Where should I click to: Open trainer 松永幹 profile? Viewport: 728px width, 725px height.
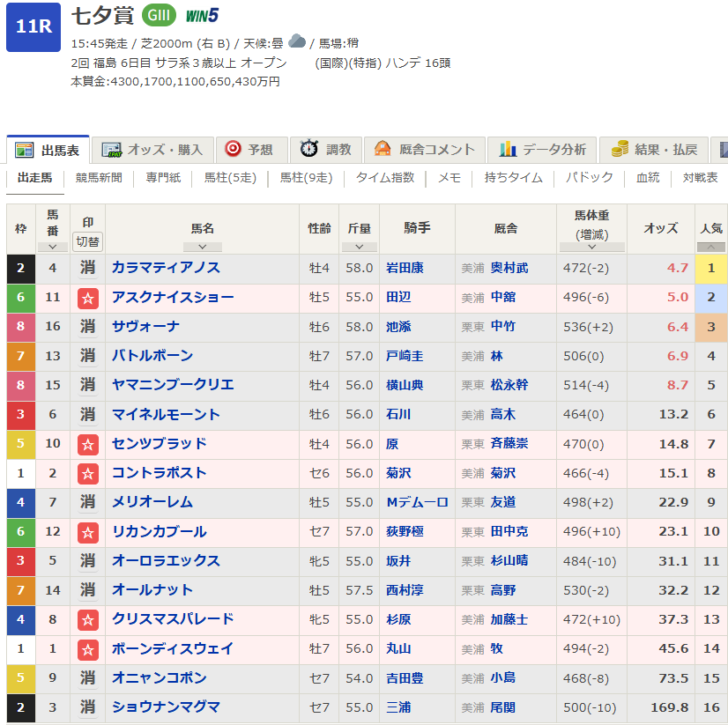(509, 385)
